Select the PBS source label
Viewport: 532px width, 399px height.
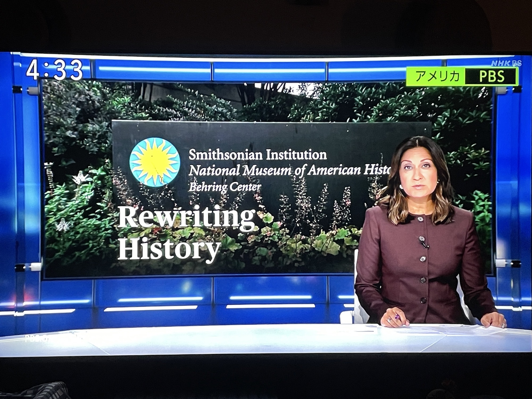tap(492, 77)
